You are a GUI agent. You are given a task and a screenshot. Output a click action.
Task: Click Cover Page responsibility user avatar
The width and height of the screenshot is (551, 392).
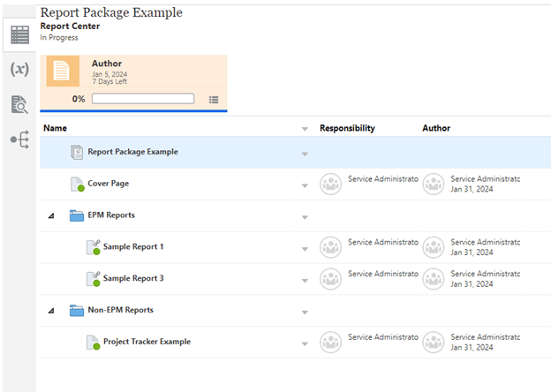[x=330, y=184]
